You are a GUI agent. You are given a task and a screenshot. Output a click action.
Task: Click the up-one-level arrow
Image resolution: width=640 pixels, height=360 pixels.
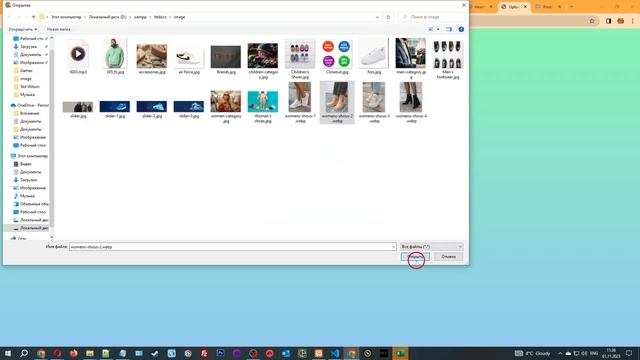click(x=33, y=17)
